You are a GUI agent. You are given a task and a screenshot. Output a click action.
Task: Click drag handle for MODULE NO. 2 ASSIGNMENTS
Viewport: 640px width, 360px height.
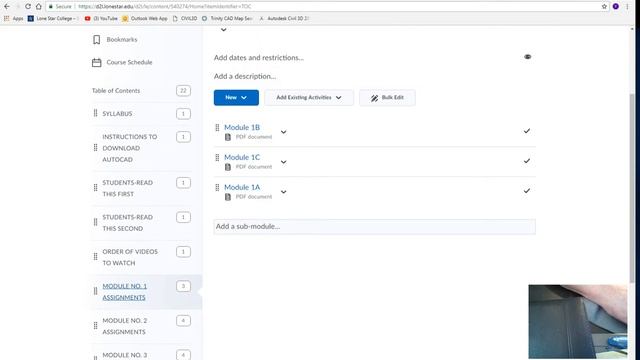coord(96,326)
